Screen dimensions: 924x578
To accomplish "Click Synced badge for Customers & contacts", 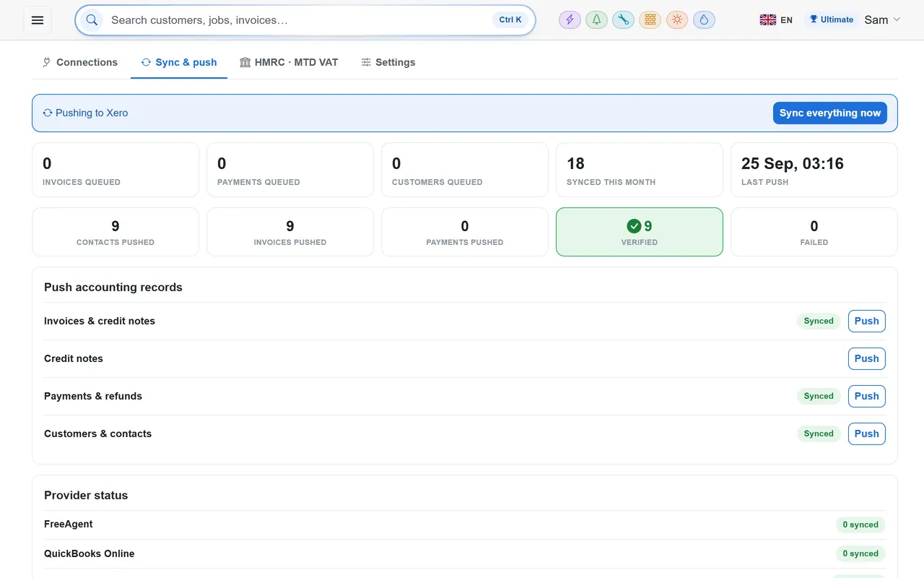I will click(819, 433).
